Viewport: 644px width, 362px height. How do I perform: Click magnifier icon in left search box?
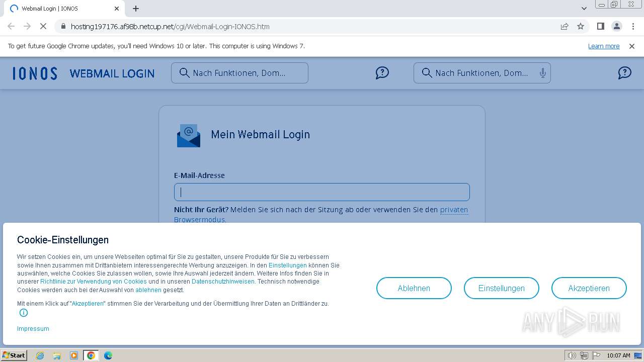[185, 73]
